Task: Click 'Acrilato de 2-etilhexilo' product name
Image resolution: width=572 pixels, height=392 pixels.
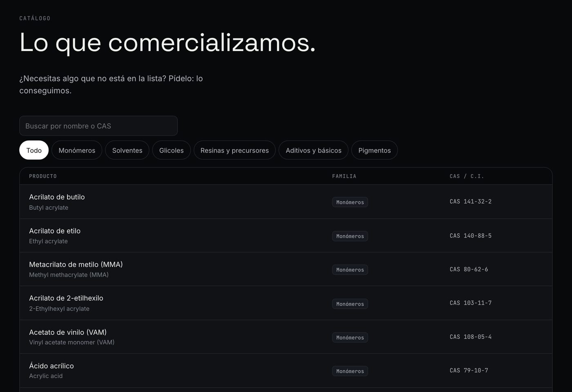Action: [x=66, y=298]
